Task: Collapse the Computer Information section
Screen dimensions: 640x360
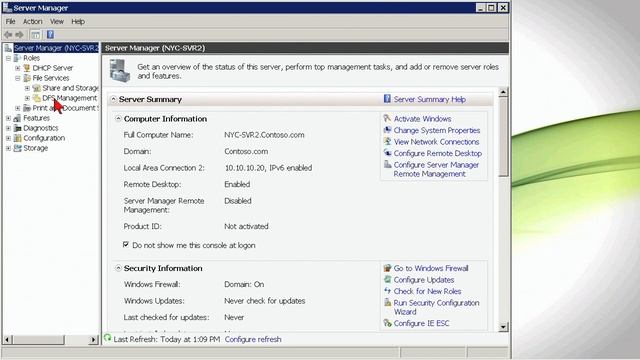Action: point(118,118)
